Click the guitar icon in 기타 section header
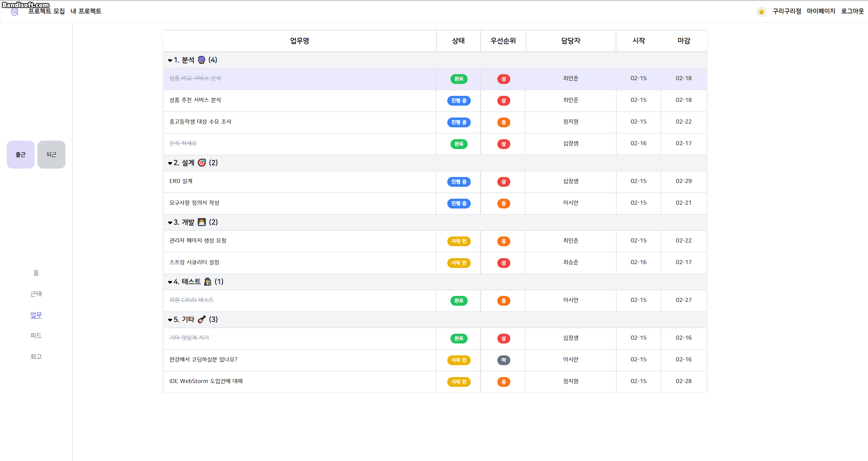868x461 pixels. click(202, 319)
